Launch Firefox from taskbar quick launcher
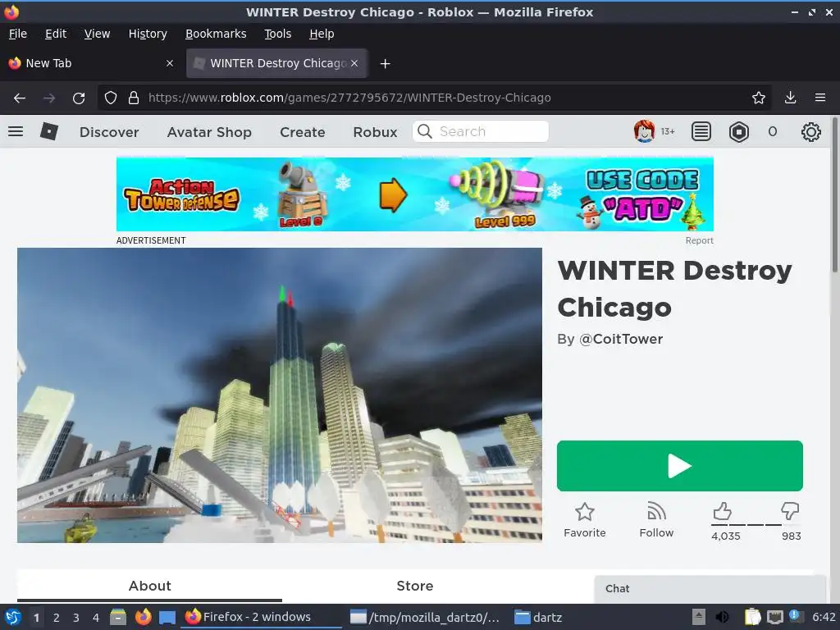This screenshot has width=840, height=630. (143, 617)
